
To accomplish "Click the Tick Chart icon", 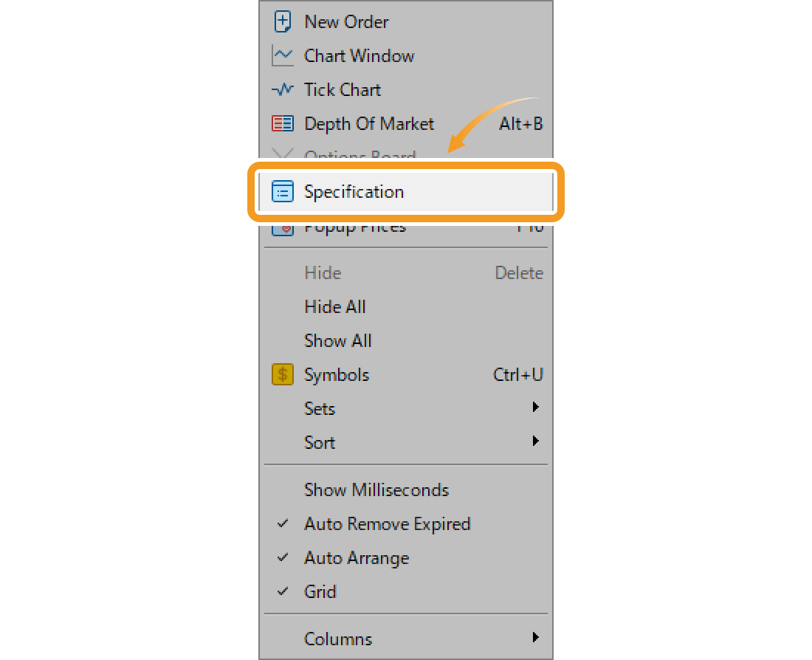I will 283,89.
